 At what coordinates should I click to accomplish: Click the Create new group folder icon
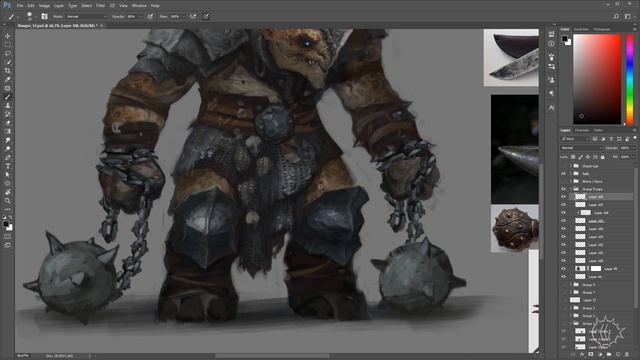[x=609, y=355]
